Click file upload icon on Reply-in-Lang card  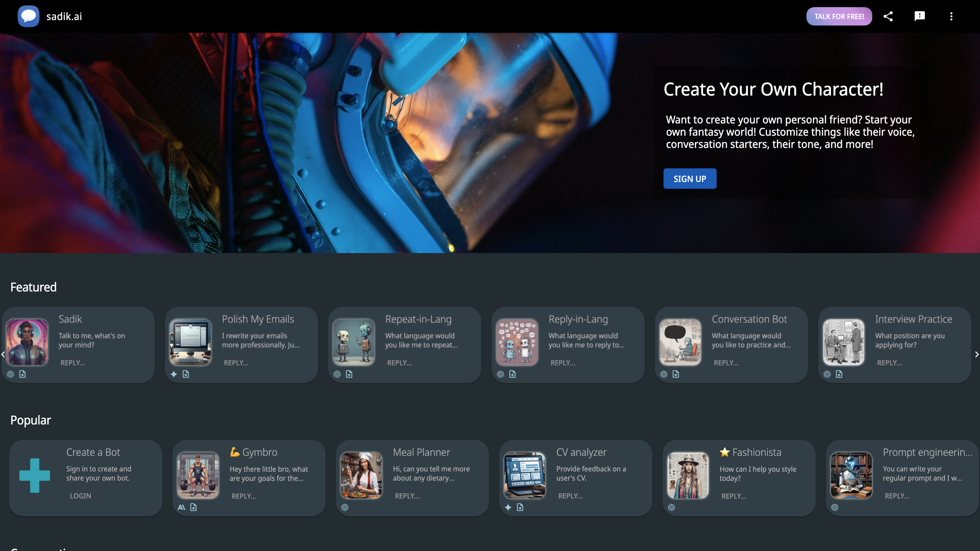pos(512,374)
